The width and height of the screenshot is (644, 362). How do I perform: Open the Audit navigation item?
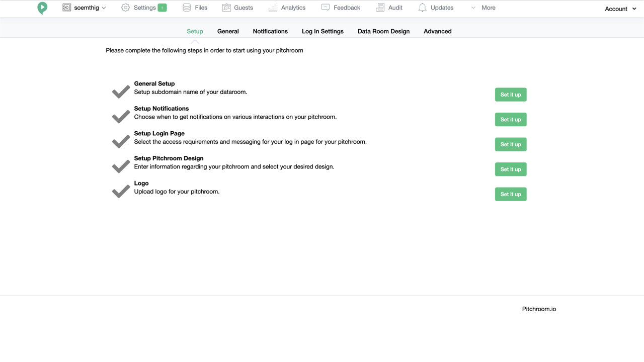click(389, 8)
